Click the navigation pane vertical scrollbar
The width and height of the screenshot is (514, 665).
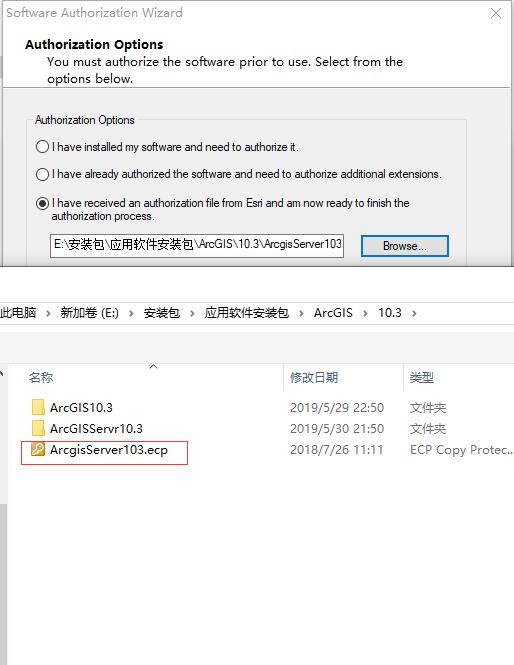[x=3, y=584]
